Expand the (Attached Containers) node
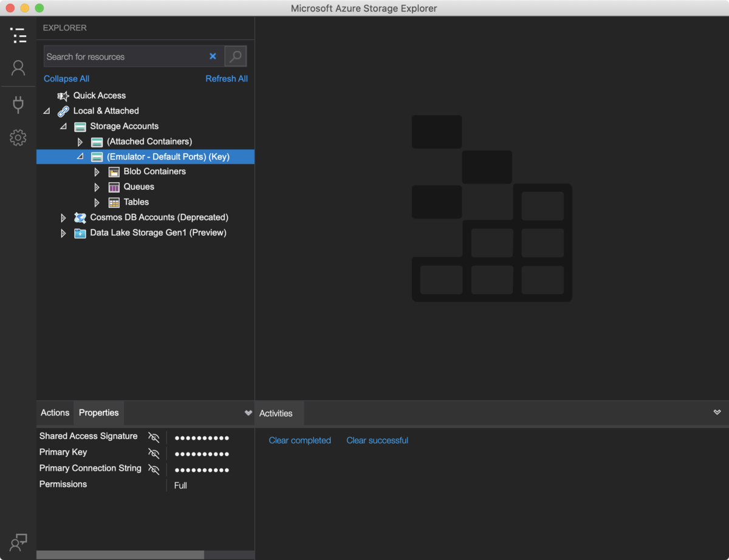This screenshot has width=729, height=560. [80, 142]
